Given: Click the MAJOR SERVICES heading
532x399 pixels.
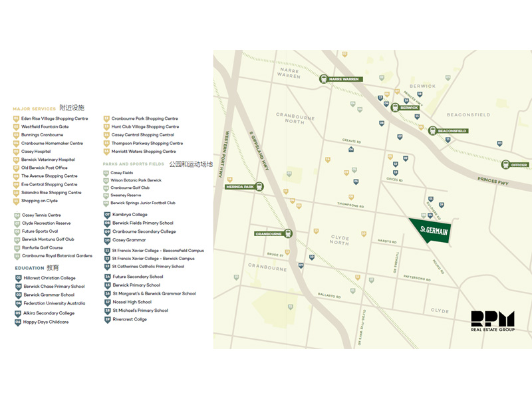Looking at the screenshot, I should coord(35,109).
